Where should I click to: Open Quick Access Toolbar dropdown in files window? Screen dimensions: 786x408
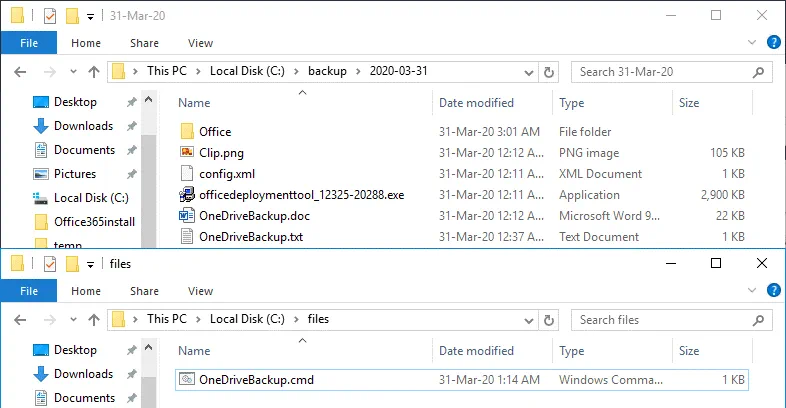tap(91, 264)
